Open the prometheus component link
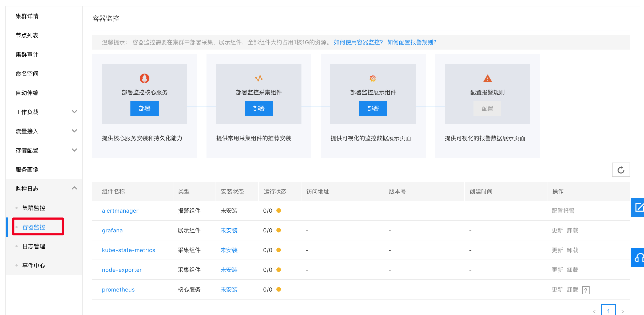The image size is (644, 315). point(118,290)
